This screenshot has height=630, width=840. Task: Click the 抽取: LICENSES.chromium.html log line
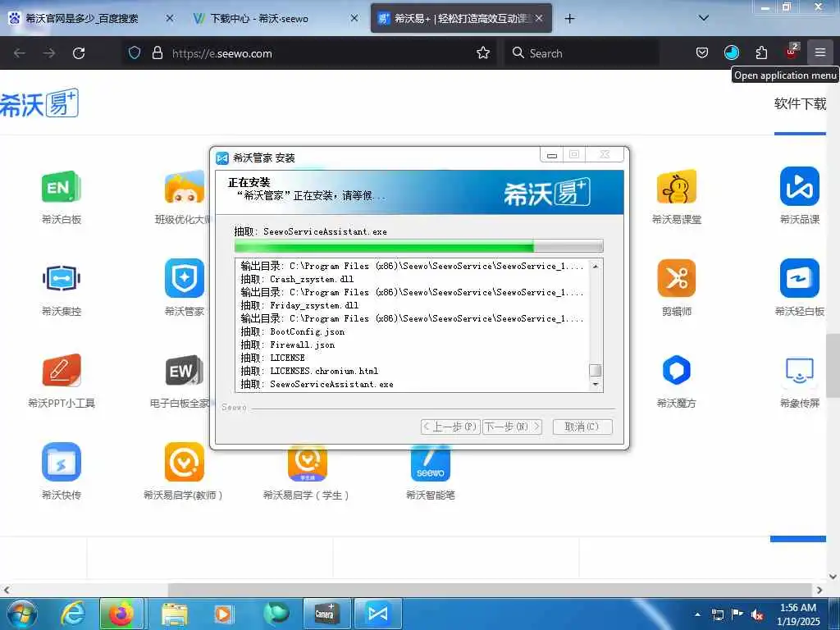pyautogui.click(x=309, y=371)
